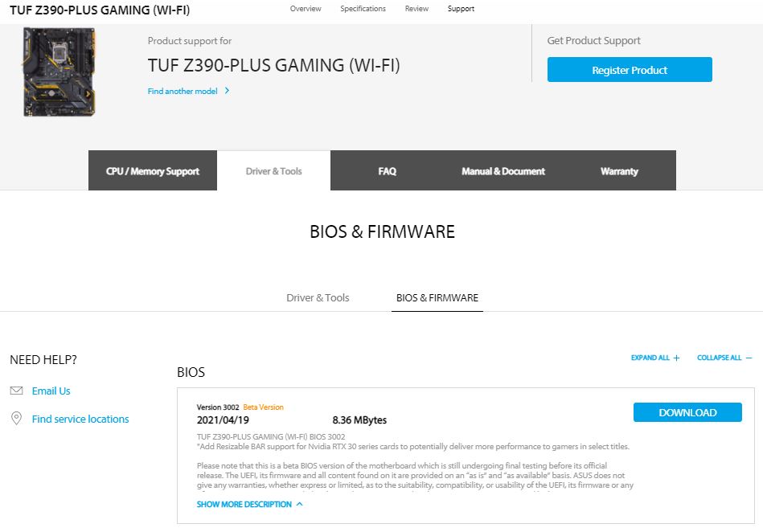Click the plus icon next to Expand All
The width and height of the screenshot is (763, 532).
676,358
